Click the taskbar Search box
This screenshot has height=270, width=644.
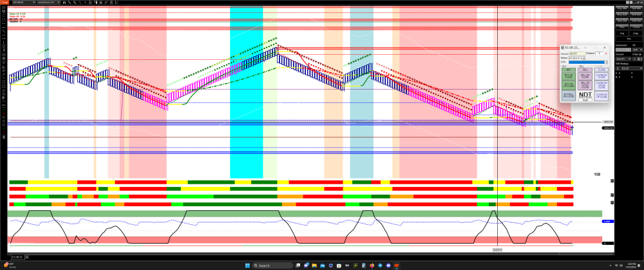[272, 265]
